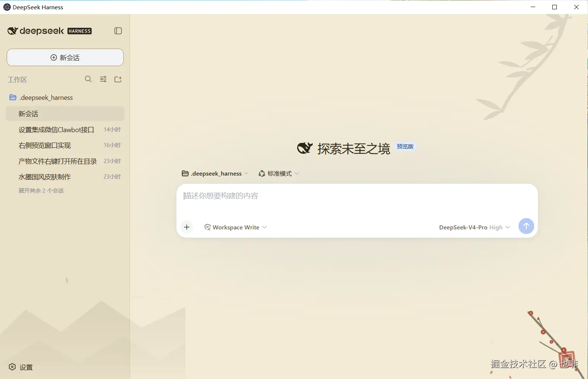Open the 产物文件右键打开所在目录 conversation
588x379 pixels.
click(x=65, y=161)
